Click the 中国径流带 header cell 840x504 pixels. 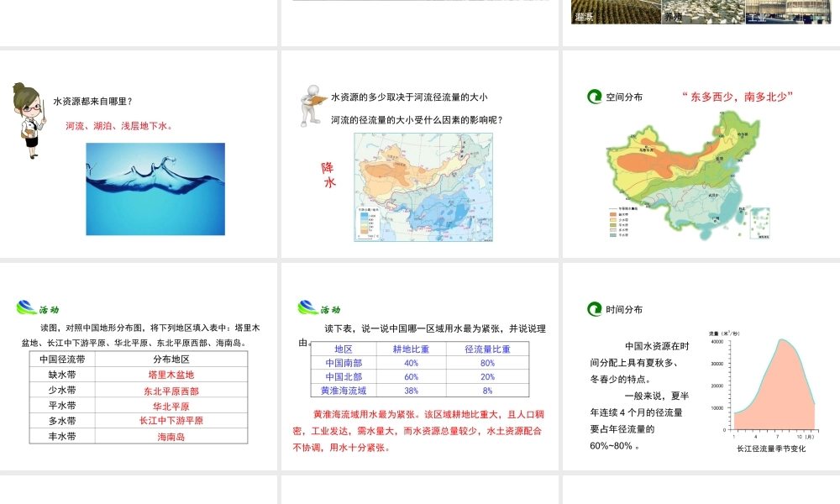pyautogui.click(x=62, y=359)
